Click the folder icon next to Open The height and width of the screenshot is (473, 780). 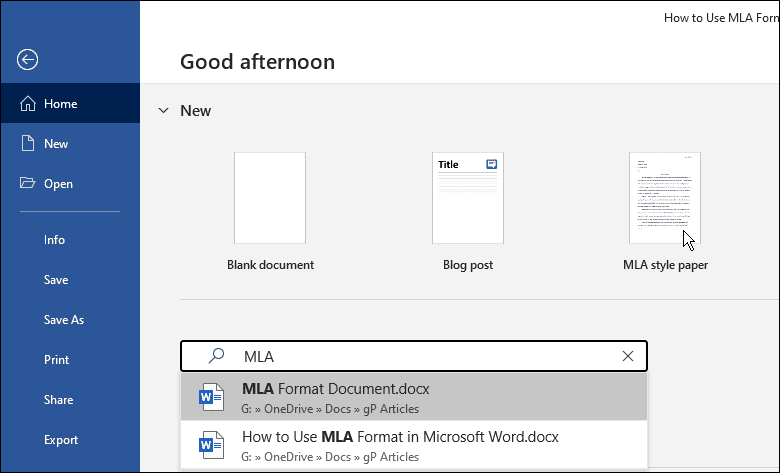tap(27, 183)
